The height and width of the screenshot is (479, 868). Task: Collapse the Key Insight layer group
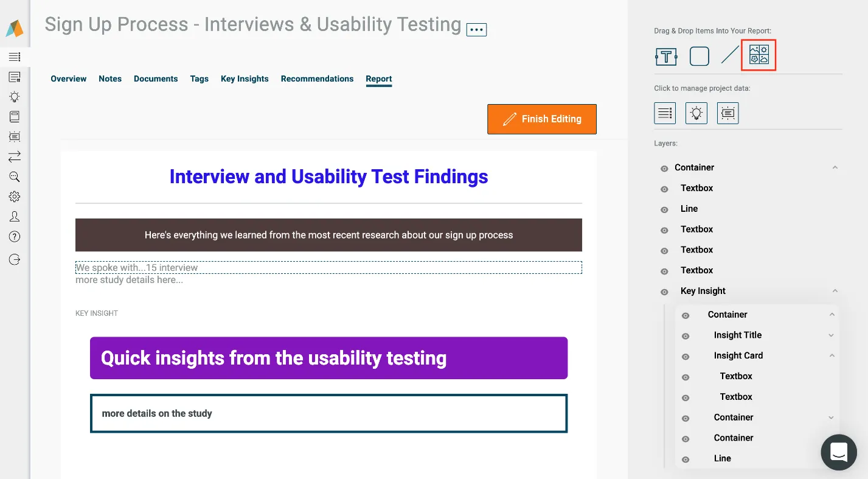pyautogui.click(x=835, y=291)
